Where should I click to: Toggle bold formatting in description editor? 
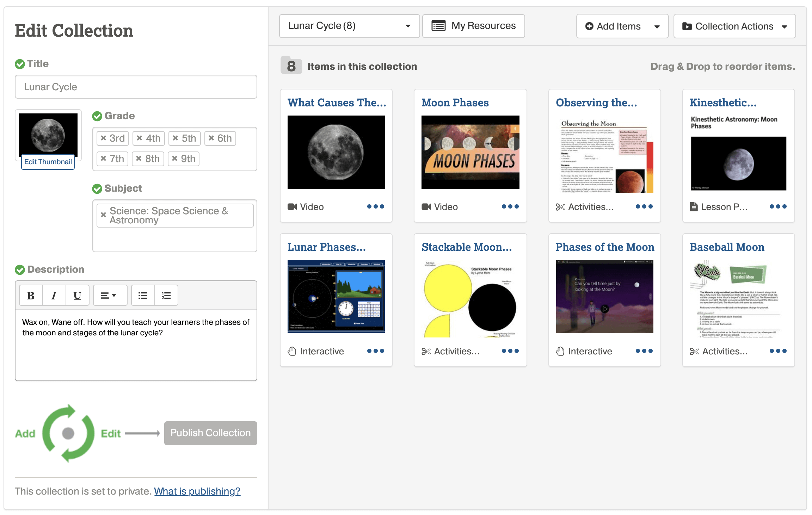point(31,296)
